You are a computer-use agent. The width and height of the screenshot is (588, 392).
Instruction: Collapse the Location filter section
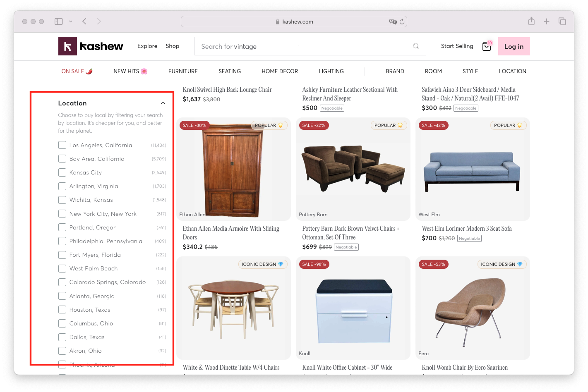pos(163,103)
